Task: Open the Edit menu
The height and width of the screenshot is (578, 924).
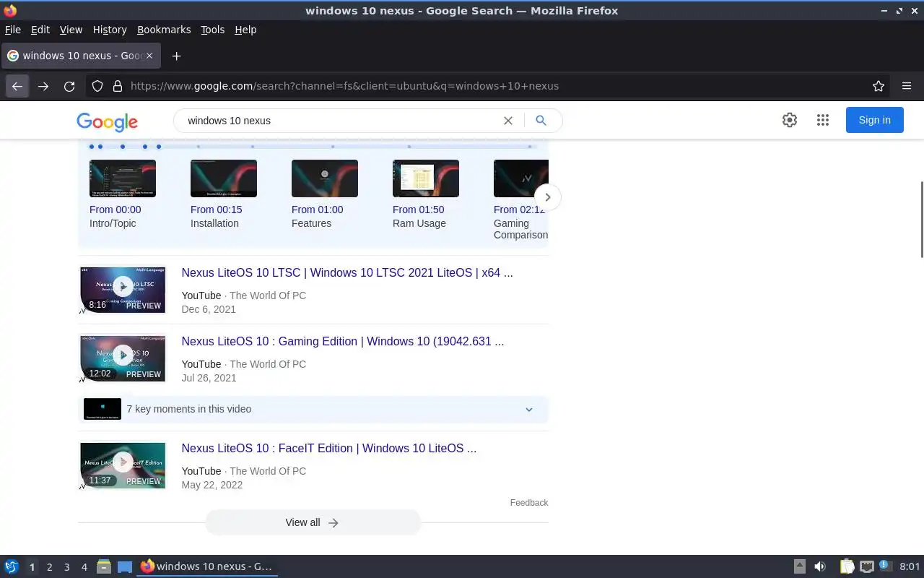Action: point(40,30)
